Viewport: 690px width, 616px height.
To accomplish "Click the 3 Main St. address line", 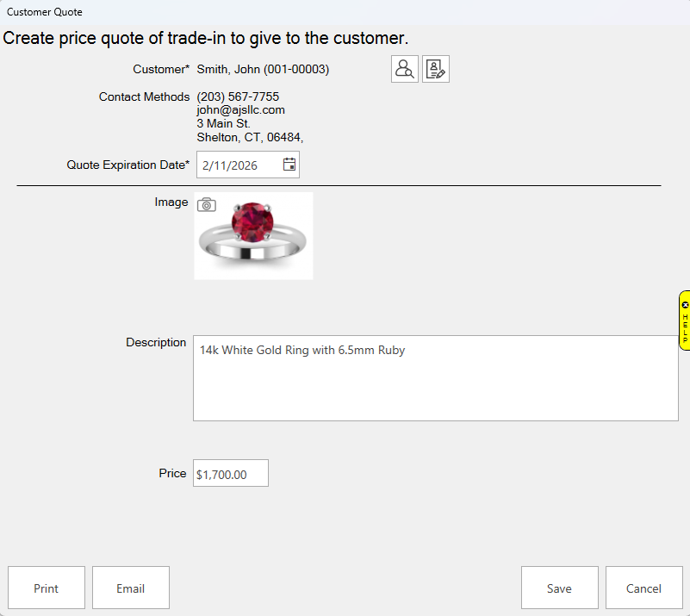I will point(223,123).
